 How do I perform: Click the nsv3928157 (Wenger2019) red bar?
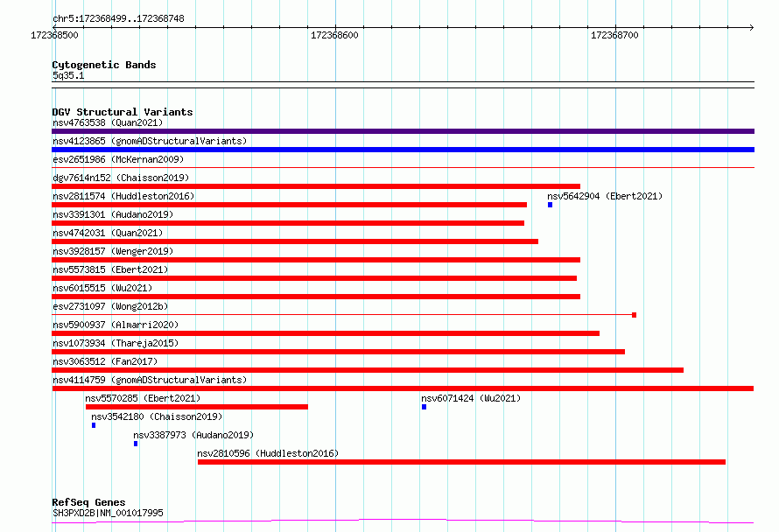point(316,260)
